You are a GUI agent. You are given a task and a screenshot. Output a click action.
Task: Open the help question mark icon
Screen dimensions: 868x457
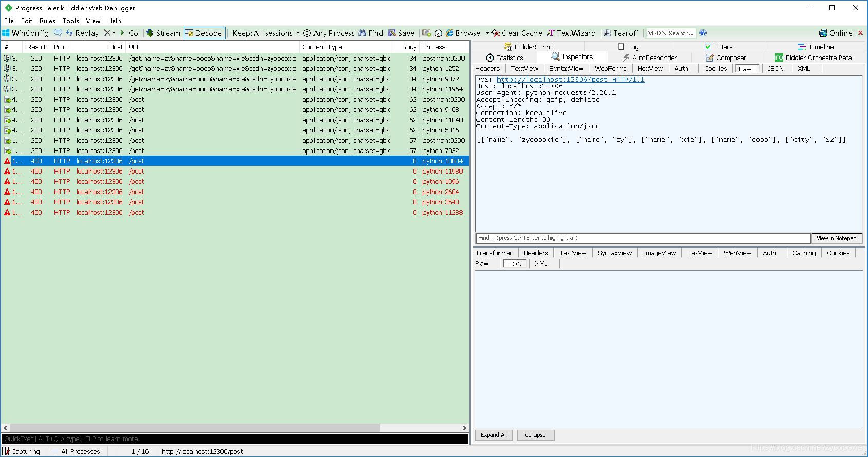click(703, 33)
